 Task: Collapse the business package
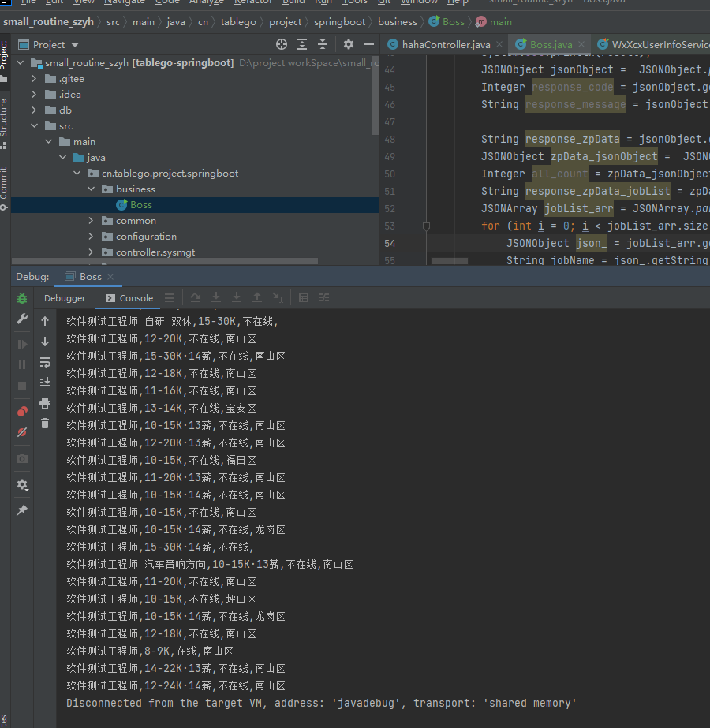click(x=91, y=189)
